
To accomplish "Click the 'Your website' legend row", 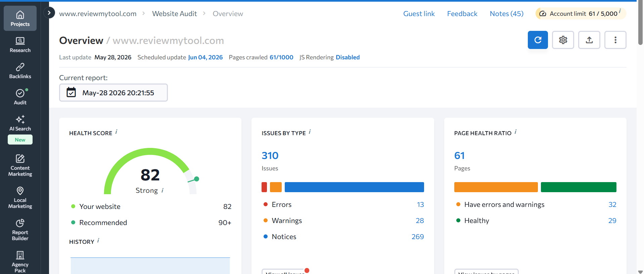I will click(150, 207).
